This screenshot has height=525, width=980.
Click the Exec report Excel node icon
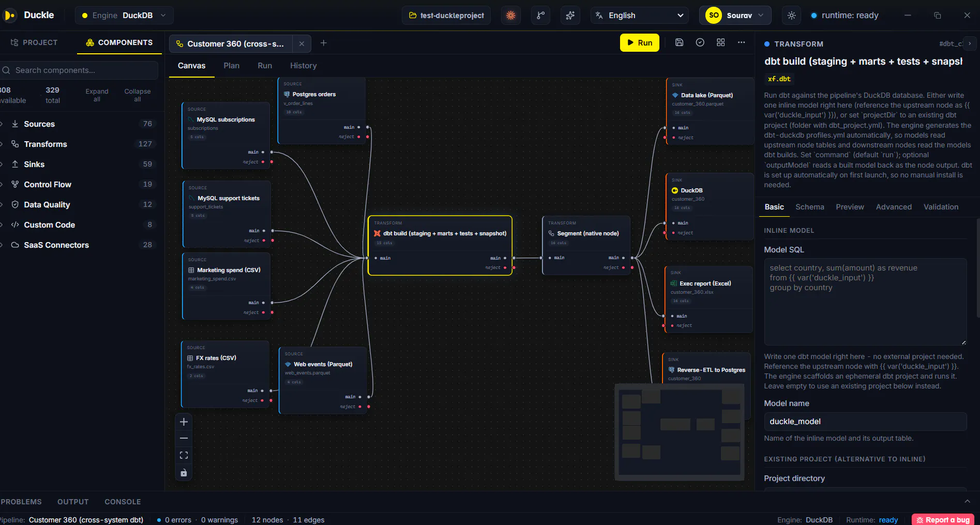tap(674, 283)
